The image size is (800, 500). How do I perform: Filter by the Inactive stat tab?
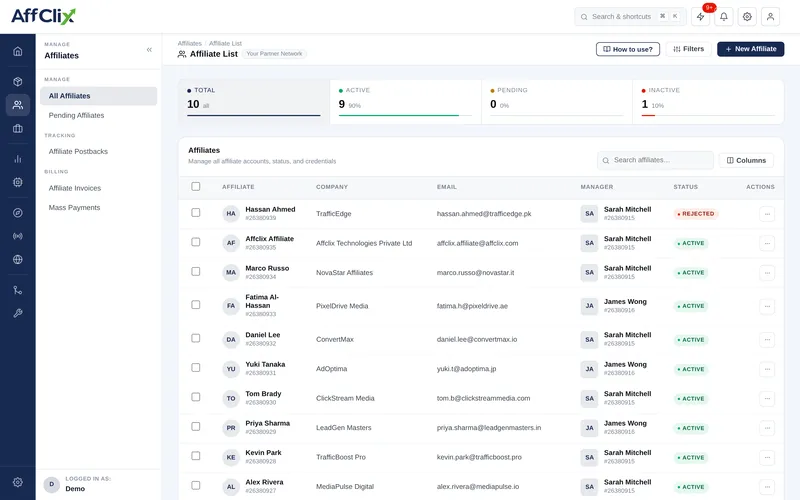tap(708, 102)
